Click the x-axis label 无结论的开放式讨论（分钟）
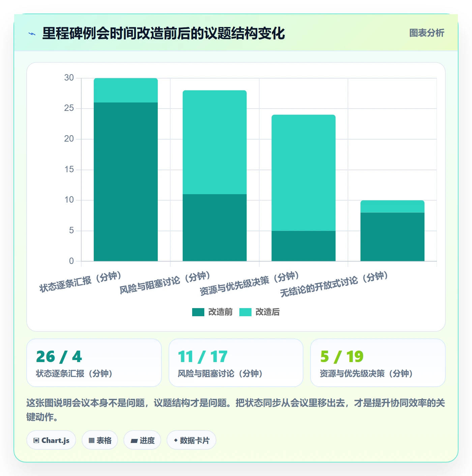Screen dimensions: 472x476 [334, 284]
